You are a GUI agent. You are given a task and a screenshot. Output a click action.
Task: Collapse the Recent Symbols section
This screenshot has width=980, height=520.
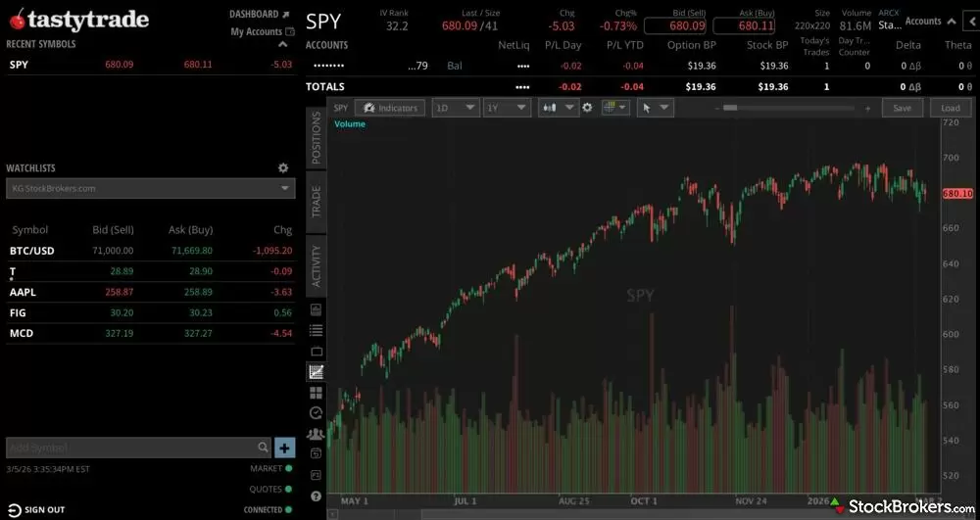tap(282, 44)
